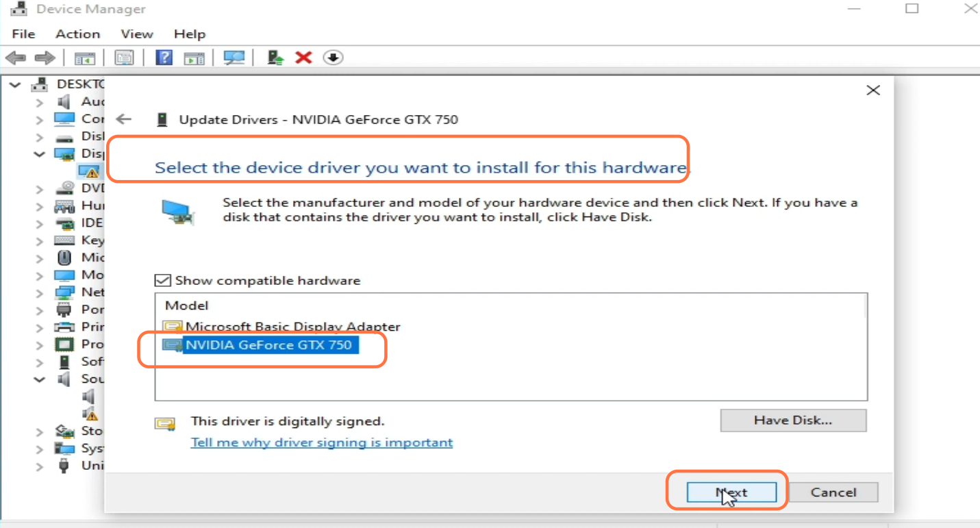Select the sound device with warning icon
The width and height of the screenshot is (980, 528).
point(90,414)
